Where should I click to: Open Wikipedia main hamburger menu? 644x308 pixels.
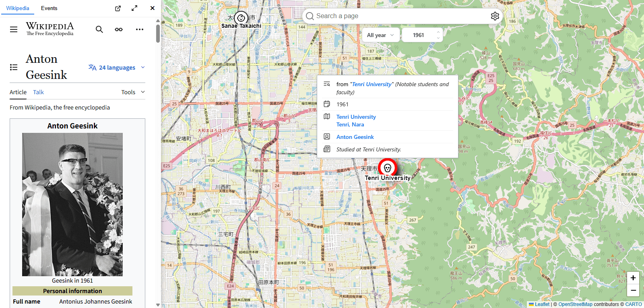point(14,29)
